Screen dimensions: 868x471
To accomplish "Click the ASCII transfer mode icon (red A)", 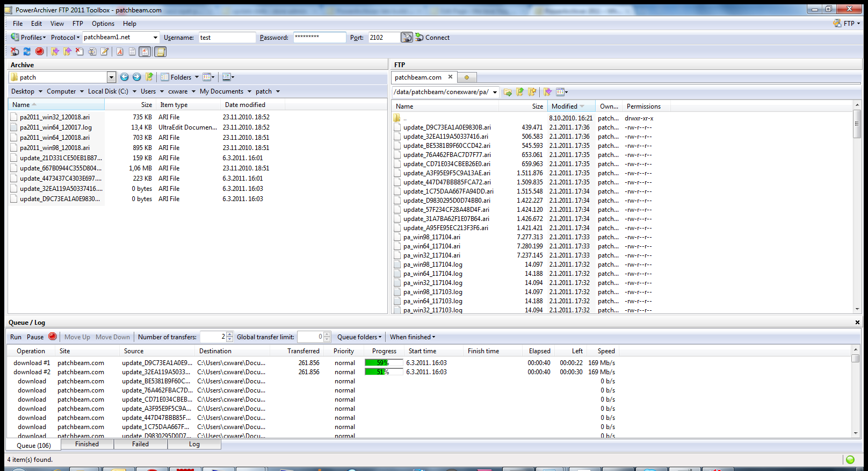I will tap(120, 52).
